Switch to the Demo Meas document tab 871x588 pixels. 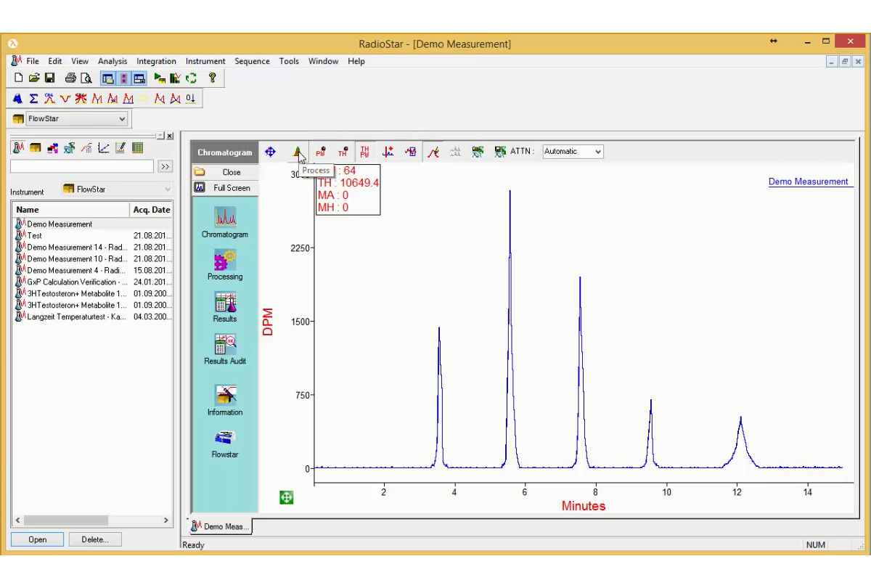(221, 527)
